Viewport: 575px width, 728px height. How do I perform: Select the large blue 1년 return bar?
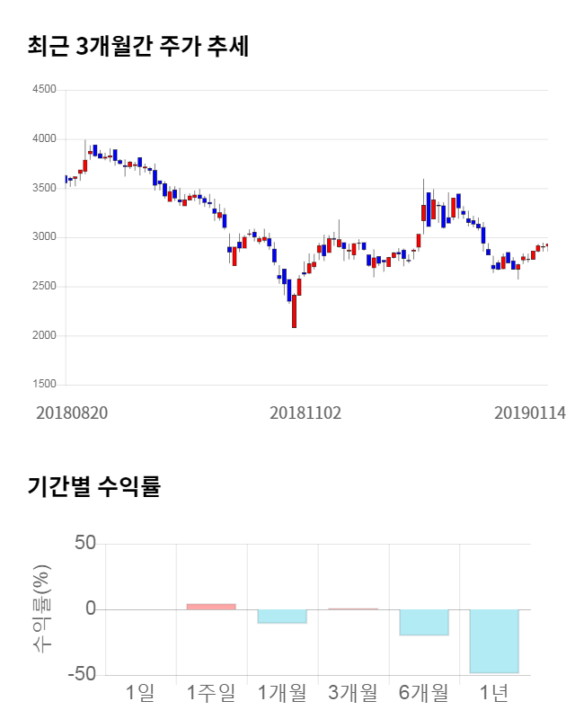point(494,641)
